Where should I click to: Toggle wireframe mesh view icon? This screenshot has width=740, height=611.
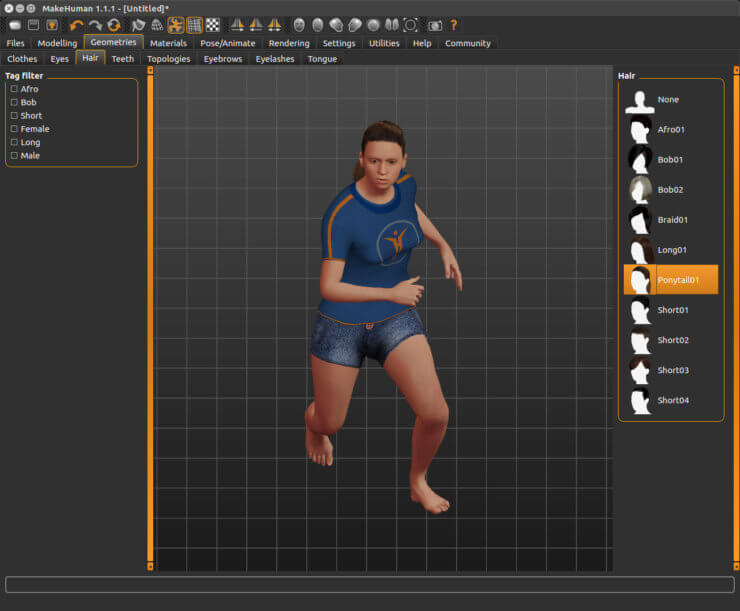[157, 25]
